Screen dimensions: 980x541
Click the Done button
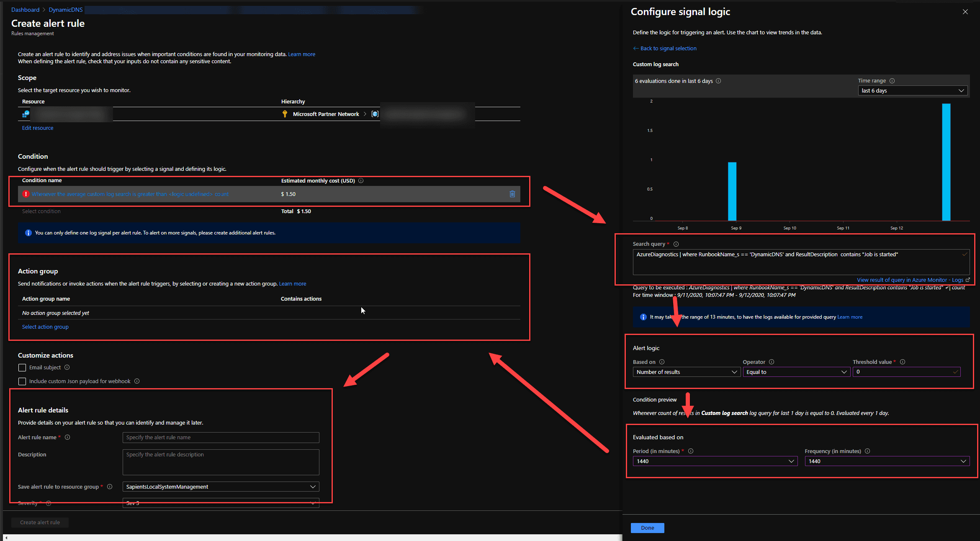coord(647,528)
